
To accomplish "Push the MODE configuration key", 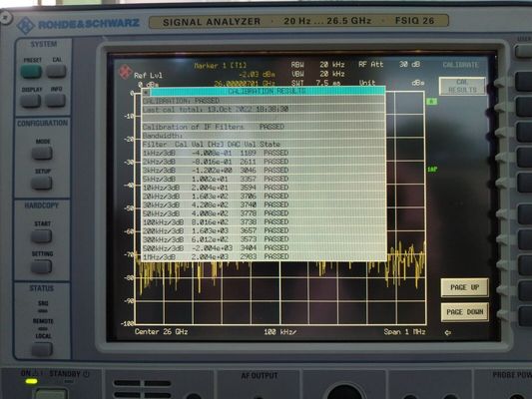I will (x=42, y=153).
